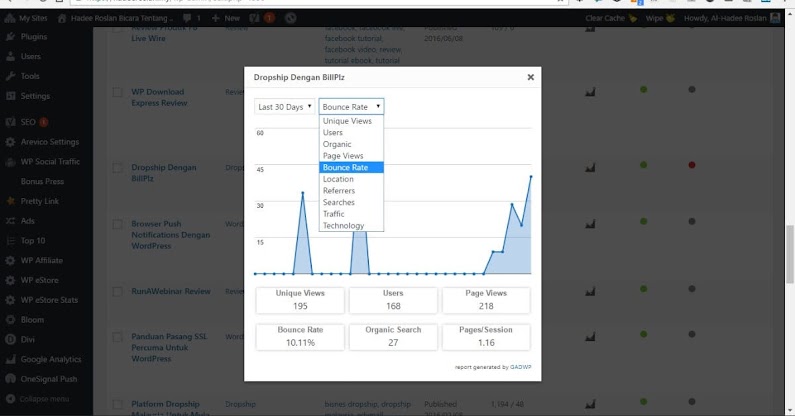The image size is (795, 416).
Task: Open Bloom in the sidebar
Action: click(x=32, y=320)
